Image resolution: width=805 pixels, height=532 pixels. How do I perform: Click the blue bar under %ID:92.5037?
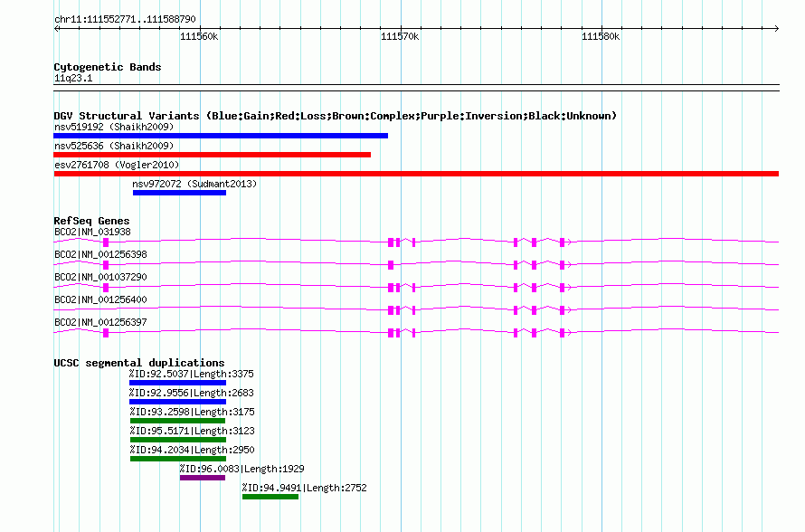click(x=177, y=383)
